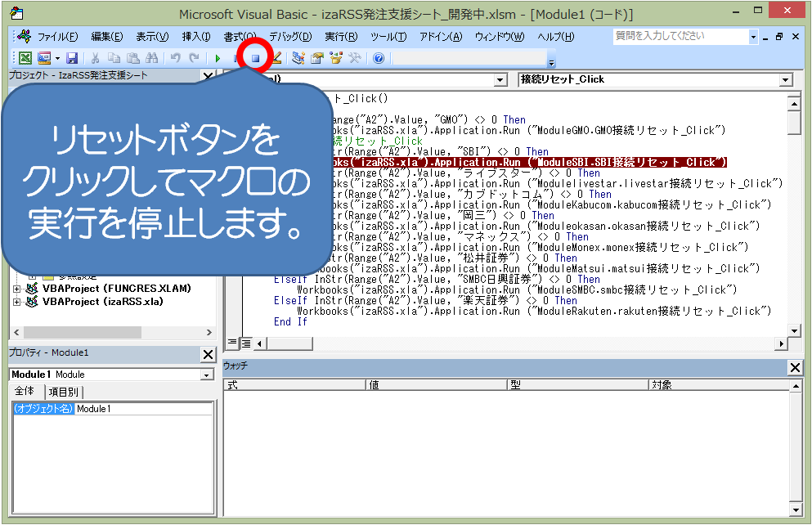Click the Cut scissors icon
This screenshot has width=812, height=525.
(96, 58)
